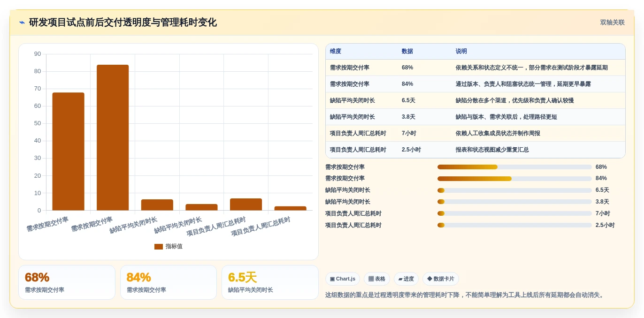Toggle the 指标值 legend color swatch
The image size is (644, 318).
pos(159,247)
